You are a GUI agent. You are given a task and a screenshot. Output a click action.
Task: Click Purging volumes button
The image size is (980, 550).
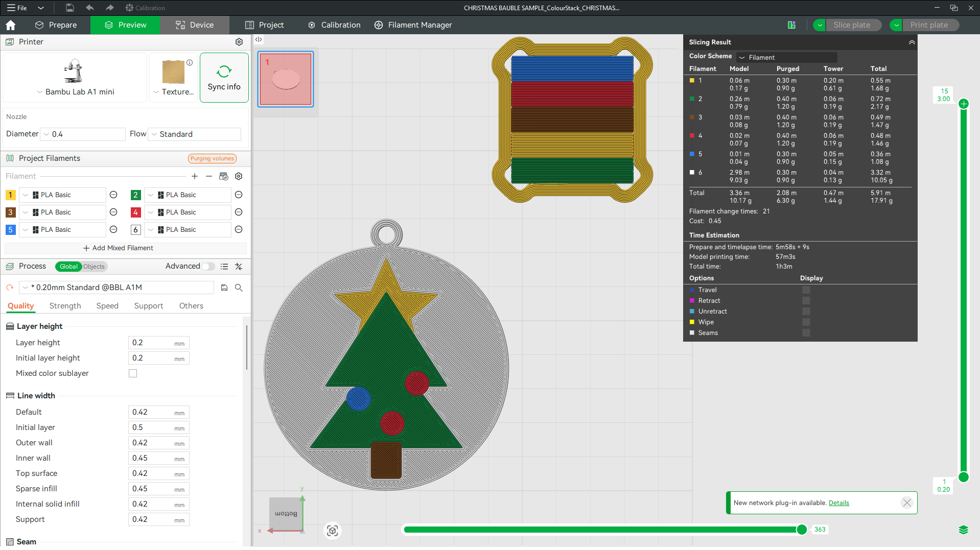pos(212,158)
